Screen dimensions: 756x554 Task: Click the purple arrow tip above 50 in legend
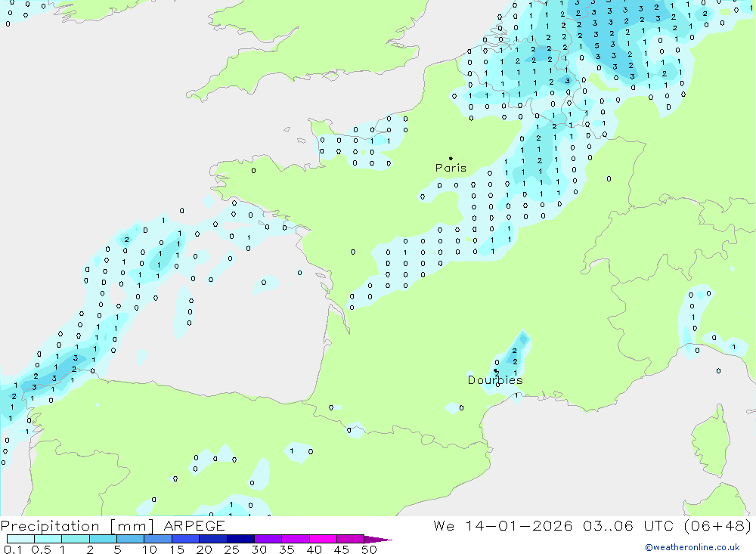click(378, 540)
